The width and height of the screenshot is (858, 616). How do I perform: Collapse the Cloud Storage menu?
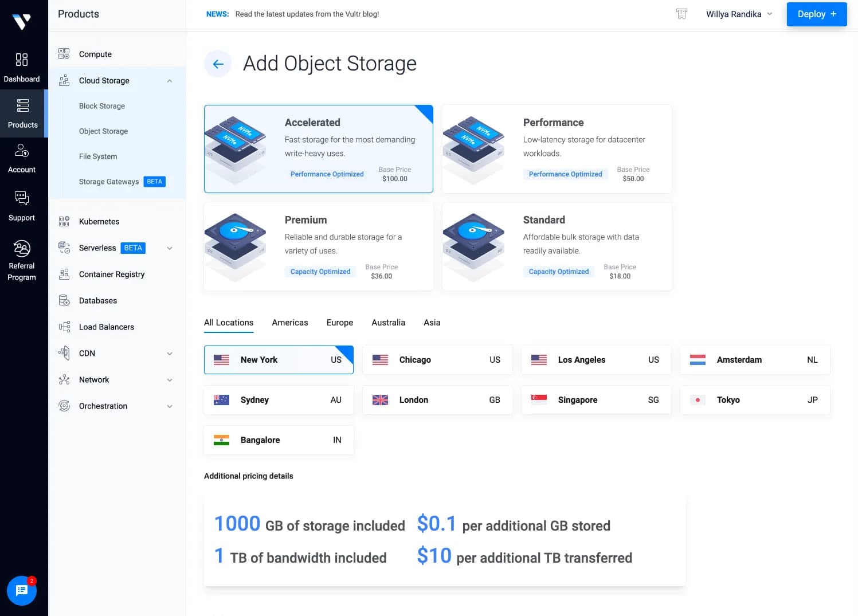click(170, 81)
